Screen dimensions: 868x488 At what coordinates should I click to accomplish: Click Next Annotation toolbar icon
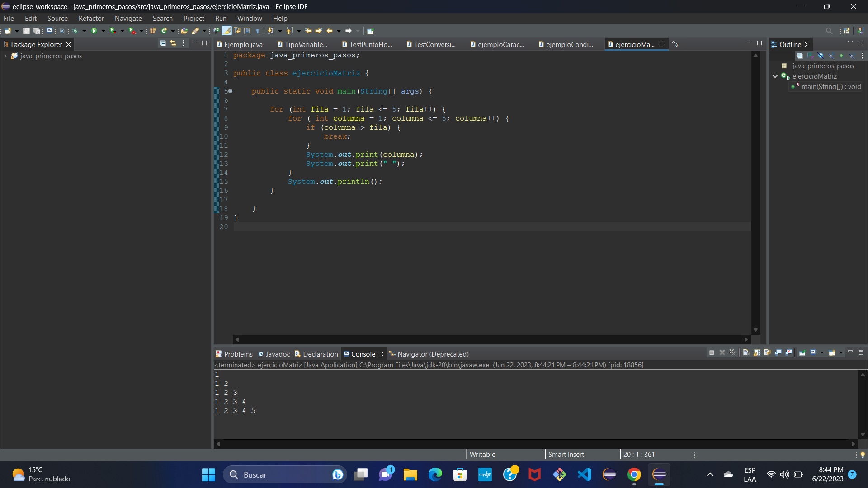[271, 31]
